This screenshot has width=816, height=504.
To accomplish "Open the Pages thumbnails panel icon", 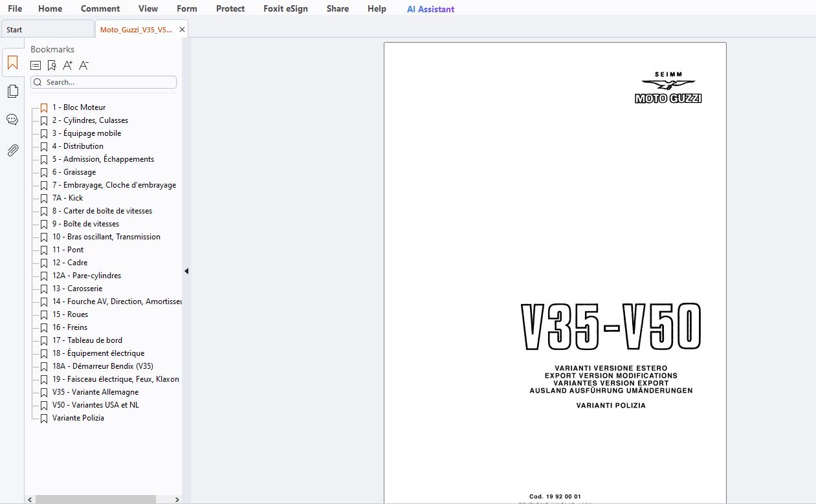I will point(12,91).
